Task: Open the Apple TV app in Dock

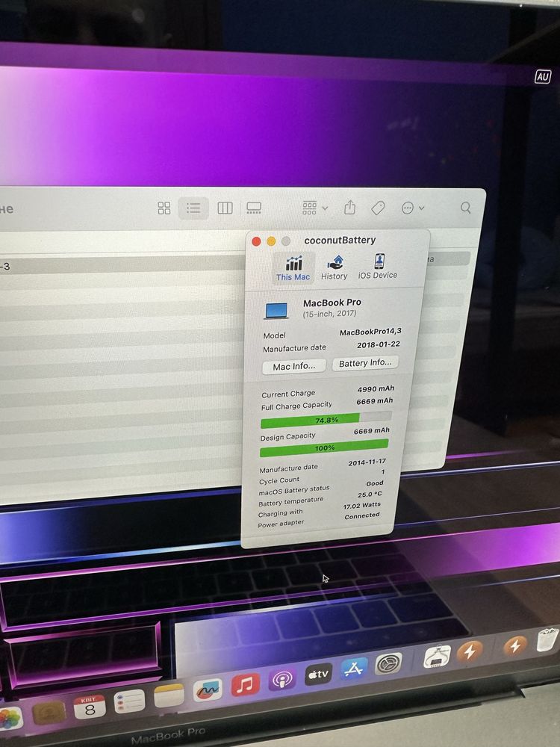Action: pos(318,674)
